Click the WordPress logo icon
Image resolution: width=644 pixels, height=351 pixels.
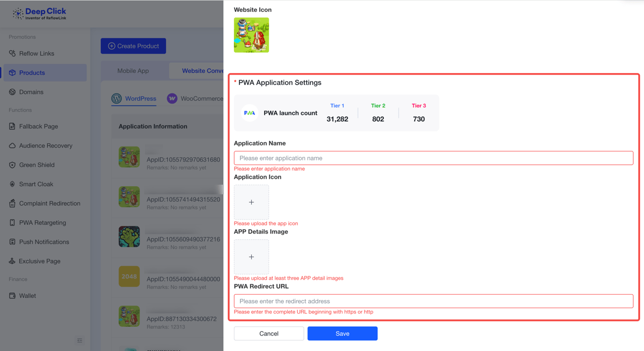click(116, 99)
